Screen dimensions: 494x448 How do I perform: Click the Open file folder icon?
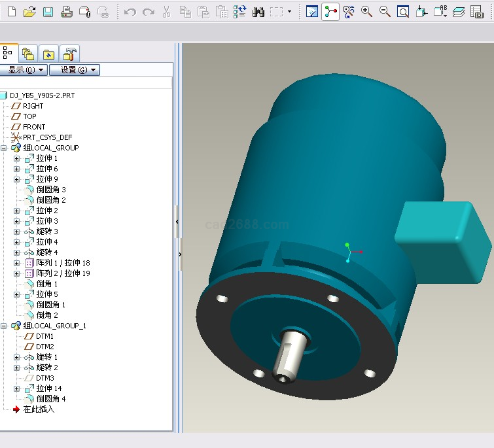coord(29,12)
